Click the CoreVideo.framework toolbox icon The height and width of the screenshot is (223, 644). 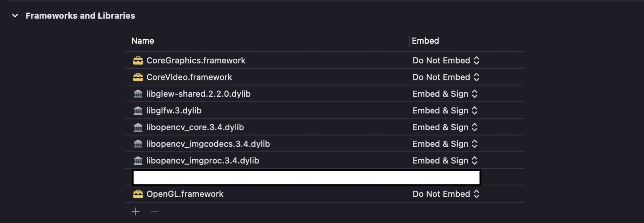coord(138,77)
